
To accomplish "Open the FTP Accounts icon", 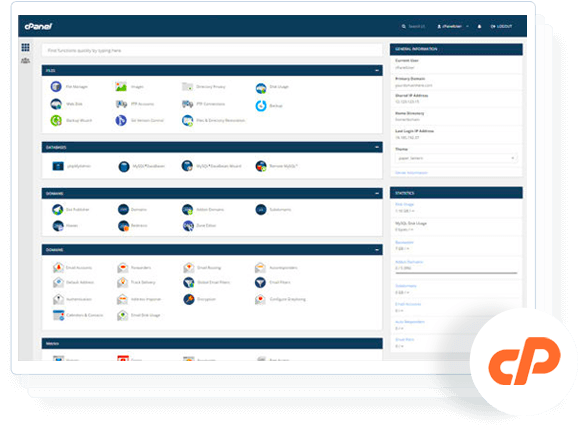I will (121, 104).
